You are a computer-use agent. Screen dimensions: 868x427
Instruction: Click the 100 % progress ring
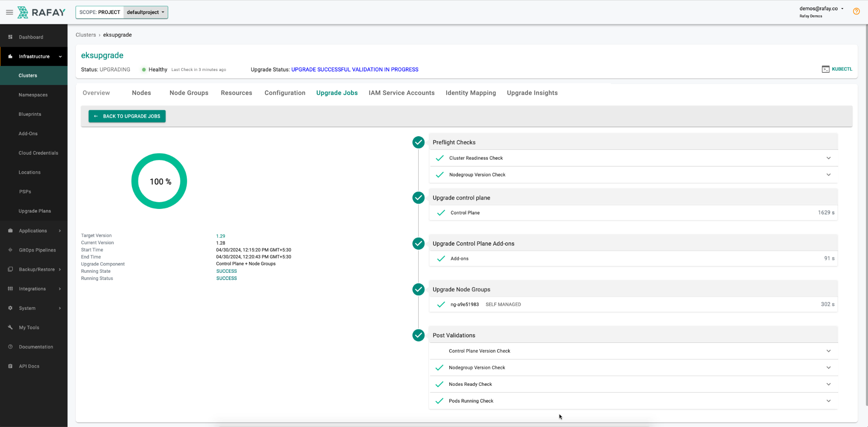[159, 181]
